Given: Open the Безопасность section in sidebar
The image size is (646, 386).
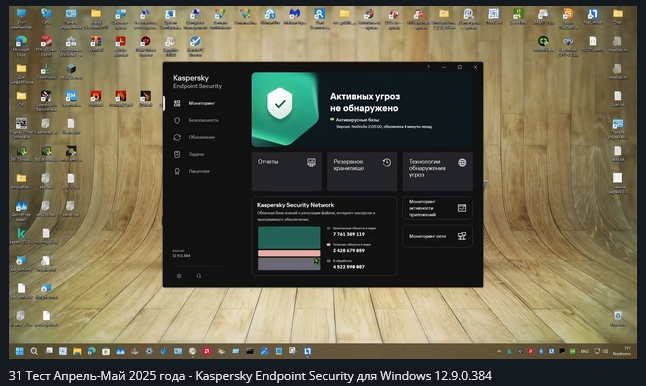Looking at the screenshot, I should point(204,120).
